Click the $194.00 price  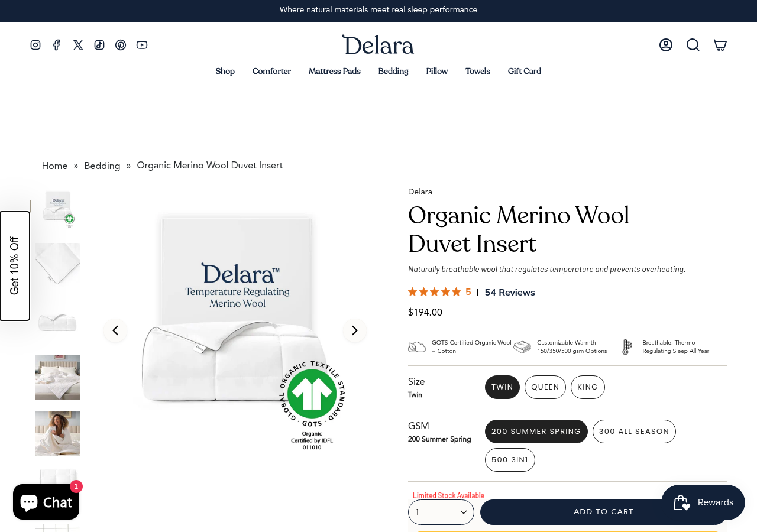point(425,312)
